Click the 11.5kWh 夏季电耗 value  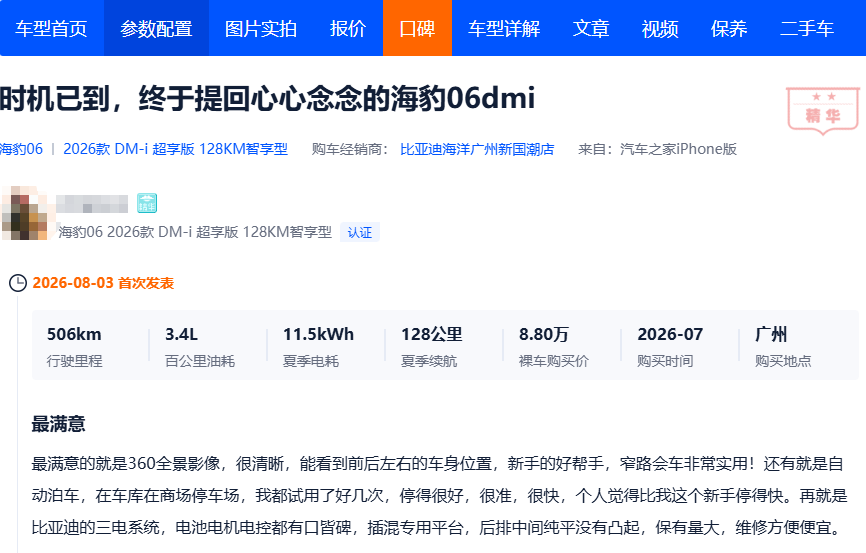[x=318, y=334]
